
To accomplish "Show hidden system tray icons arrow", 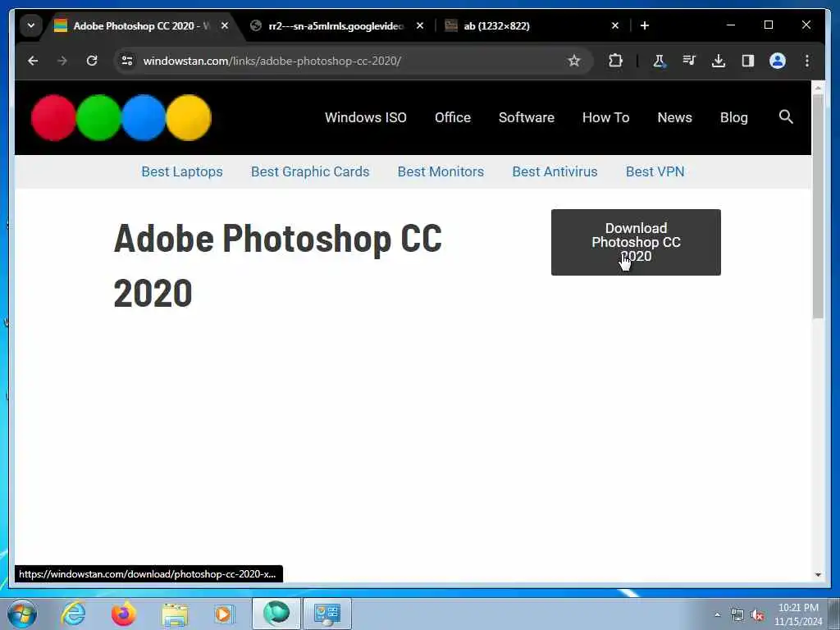I will click(x=717, y=614).
